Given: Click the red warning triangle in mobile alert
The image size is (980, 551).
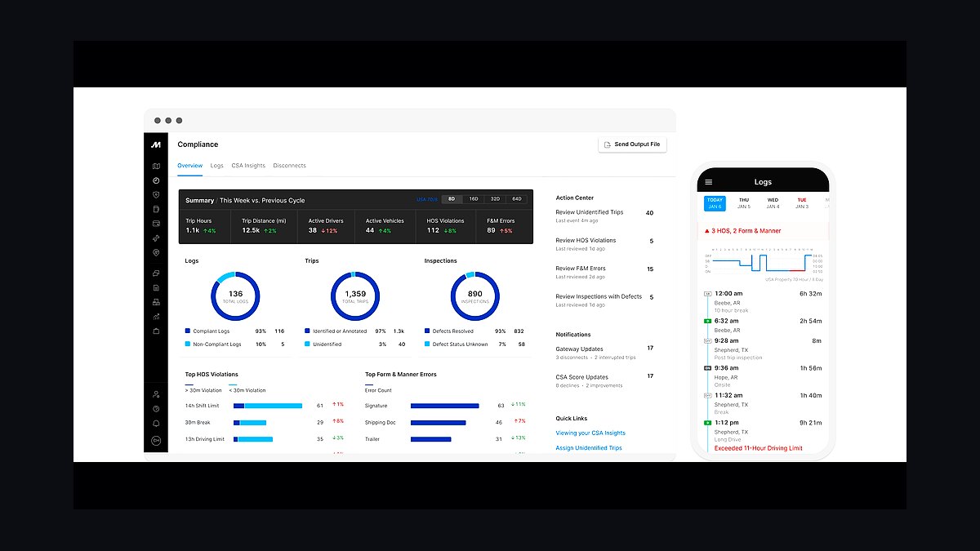Looking at the screenshot, I should click(706, 231).
